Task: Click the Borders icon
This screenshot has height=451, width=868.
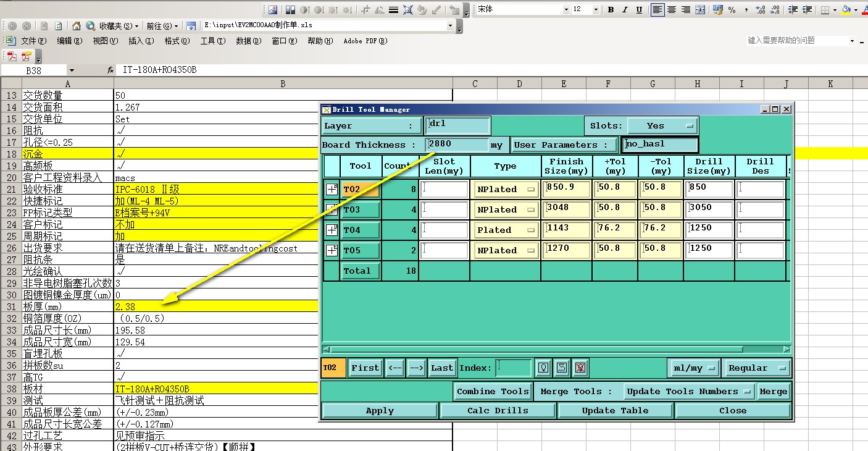Action: 825,9
